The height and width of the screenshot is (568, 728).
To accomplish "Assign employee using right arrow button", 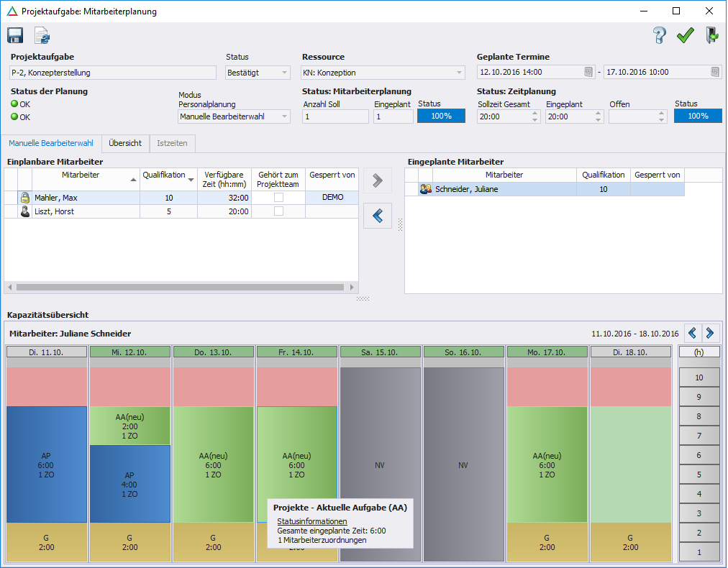I will pyautogui.click(x=378, y=181).
